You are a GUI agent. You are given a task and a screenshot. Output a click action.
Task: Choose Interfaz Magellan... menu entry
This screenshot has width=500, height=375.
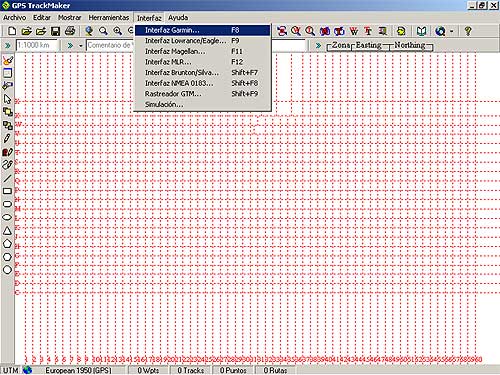pyautogui.click(x=202, y=51)
